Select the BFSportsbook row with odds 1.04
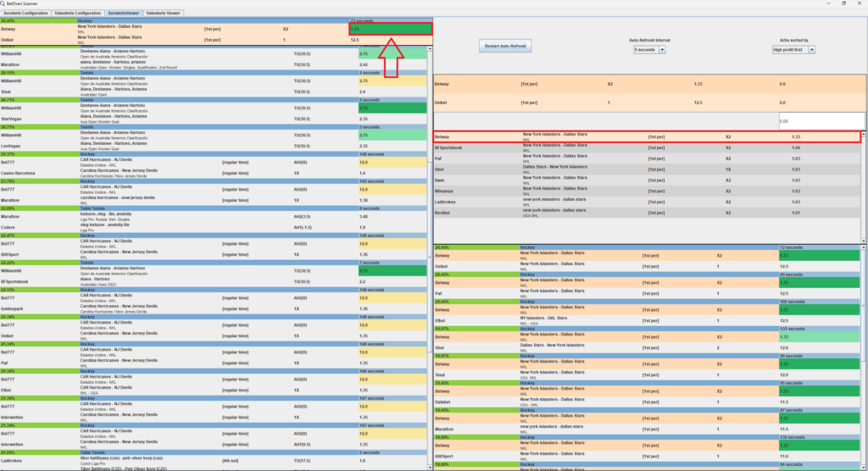The height and width of the screenshot is (471, 868). pos(647,147)
